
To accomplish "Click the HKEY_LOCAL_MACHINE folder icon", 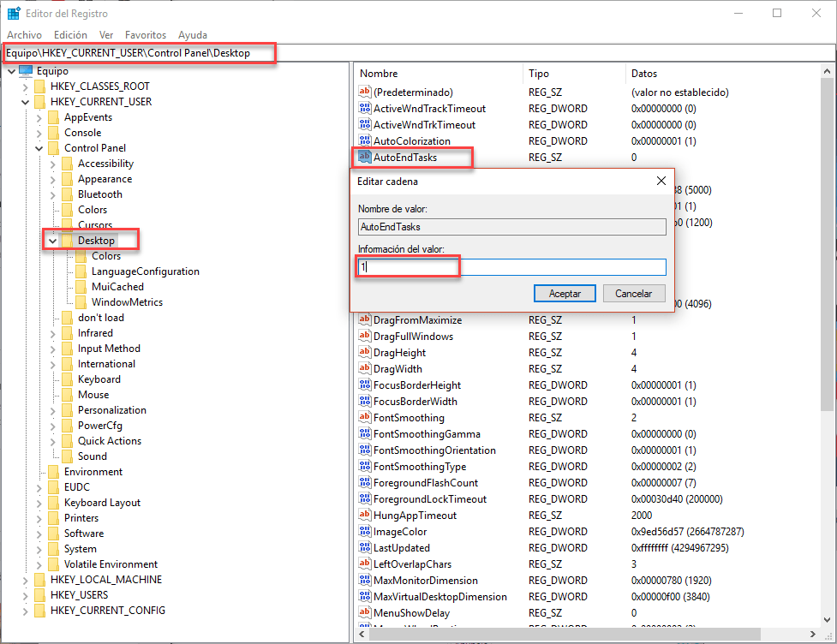I will [39, 580].
